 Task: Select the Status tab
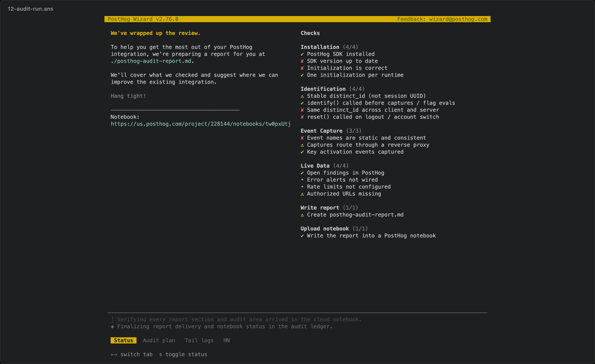(123, 340)
